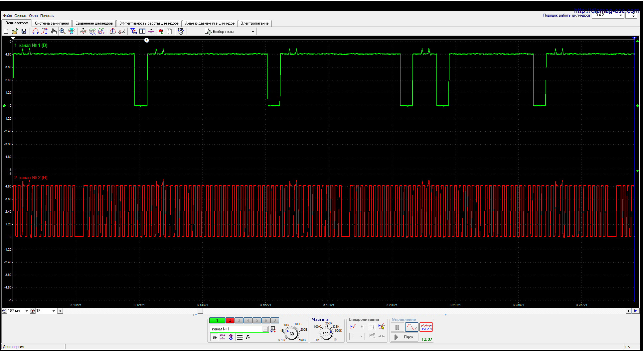Screen dimensions: 644x351
Task: Open the 187 мс time scale dropdown
Action: click(27, 311)
